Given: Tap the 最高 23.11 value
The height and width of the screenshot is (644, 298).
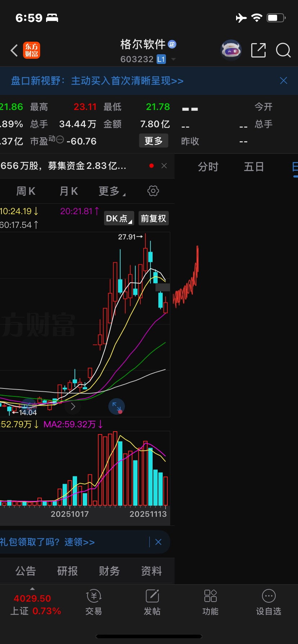Looking at the screenshot, I should pos(85,107).
